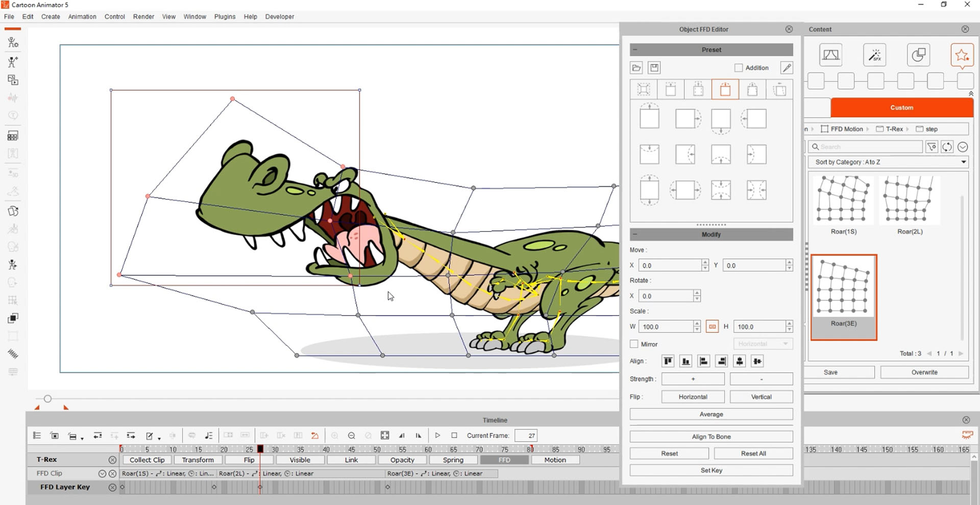
Task: Toggle the FFD Clip track visibility circle
Action: point(102,473)
